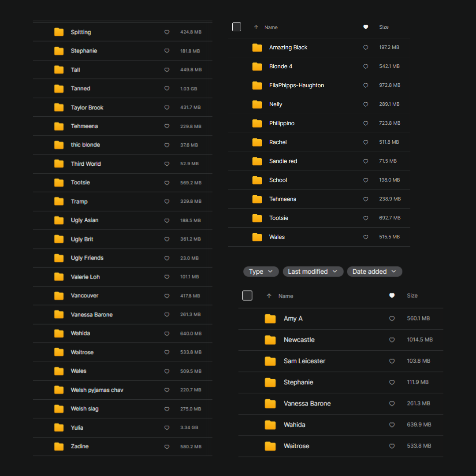476x476 pixels.
Task: Tick the select-all checkbox above Amazing Black list
Action: click(x=237, y=27)
